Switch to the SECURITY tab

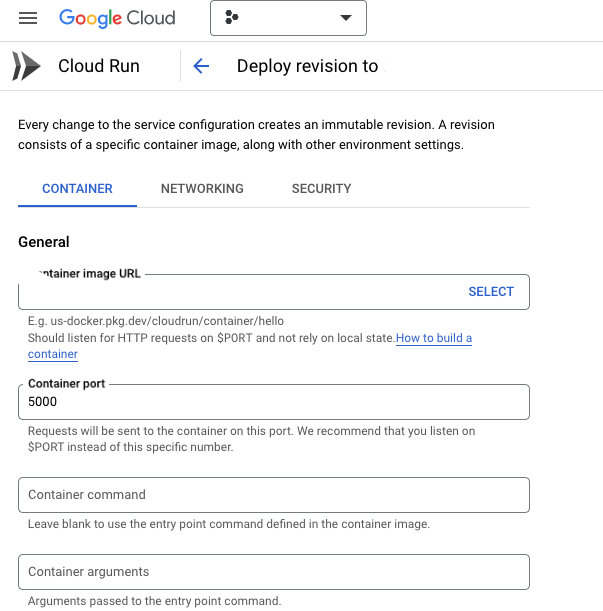321,189
